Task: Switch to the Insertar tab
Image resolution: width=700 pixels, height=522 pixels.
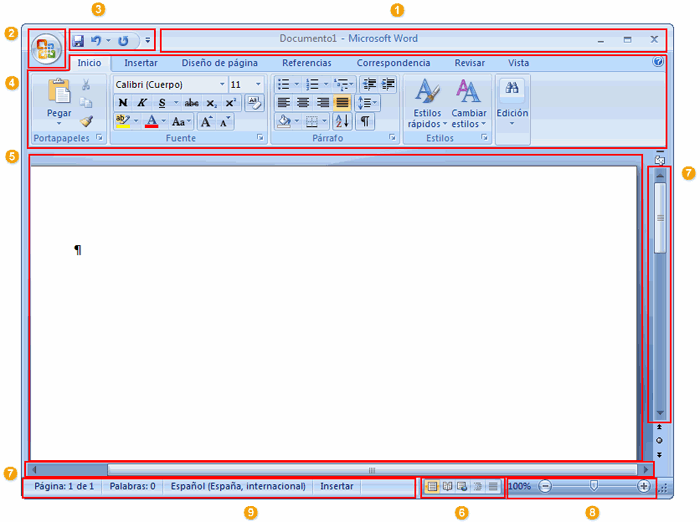Action: [140, 63]
